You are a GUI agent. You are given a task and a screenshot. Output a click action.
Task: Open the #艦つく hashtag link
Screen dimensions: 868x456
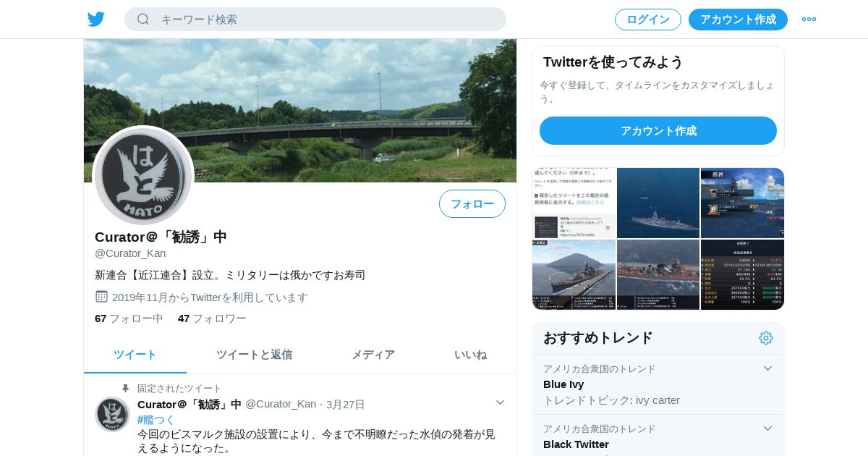pyautogui.click(x=156, y=419)
